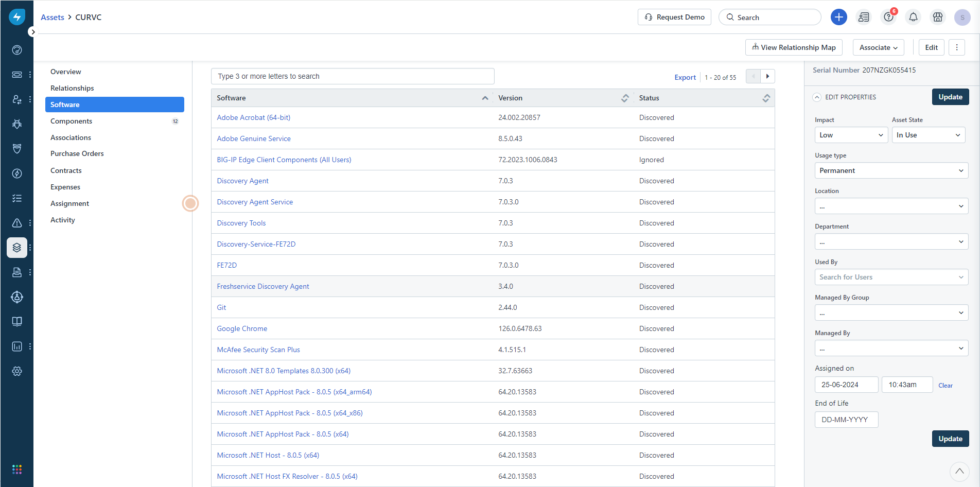
Task: Open the Git software link
Action: (x=221, y=307)
